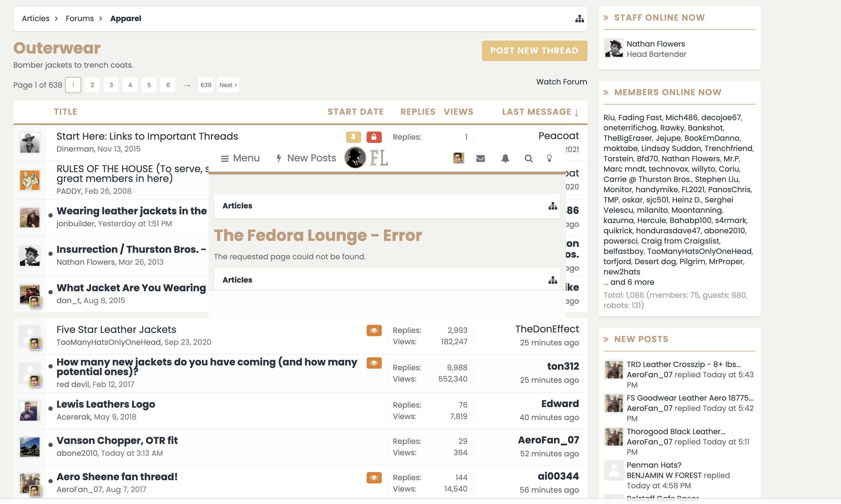Go to page 3
This screenshot has height=504, width=841.
[x=111, y=85]
